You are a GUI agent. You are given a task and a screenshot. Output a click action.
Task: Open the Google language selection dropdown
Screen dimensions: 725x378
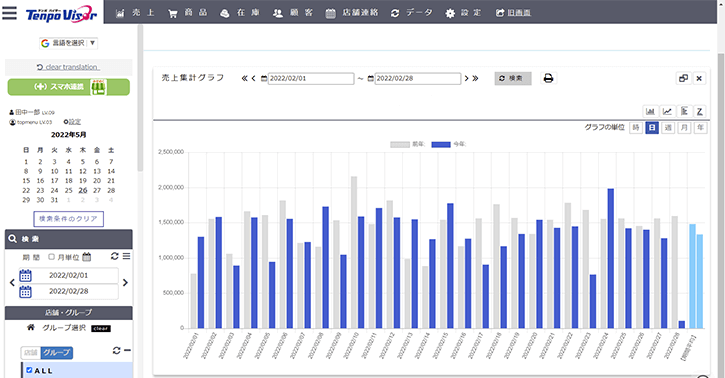(x=68, y=43)
